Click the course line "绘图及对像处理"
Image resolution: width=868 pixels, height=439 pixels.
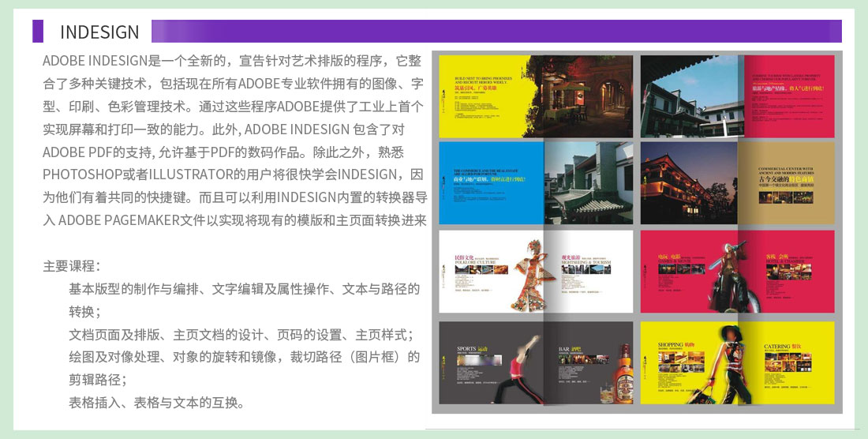(x=244, y=357)
